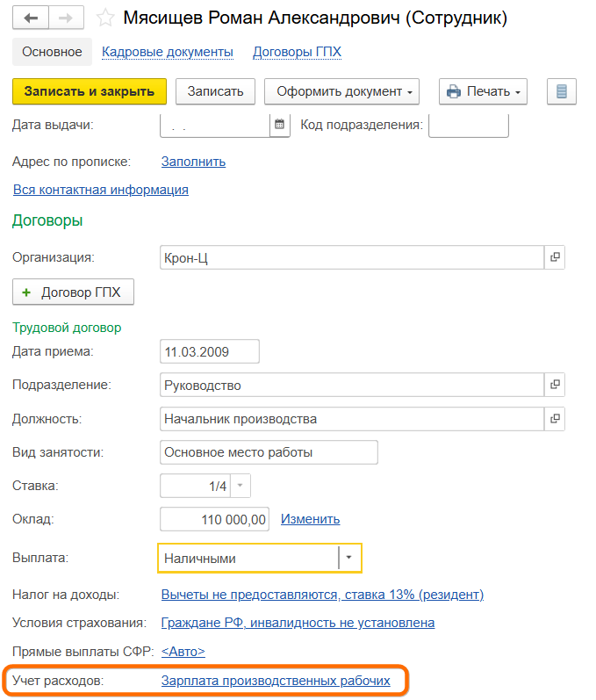This screenshot has width=596, height=700.
Task: Open the Ставка dropdown arrow
Action: [x=240, y=486]
